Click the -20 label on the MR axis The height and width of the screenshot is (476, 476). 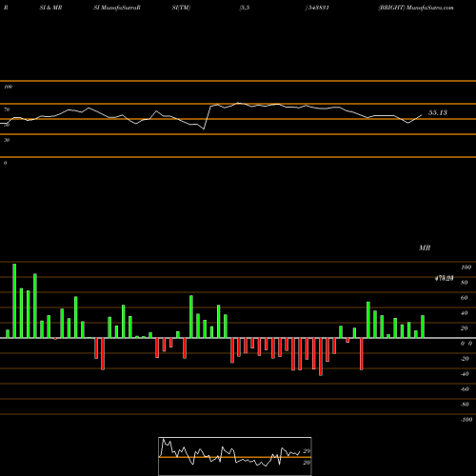(465, 359)
